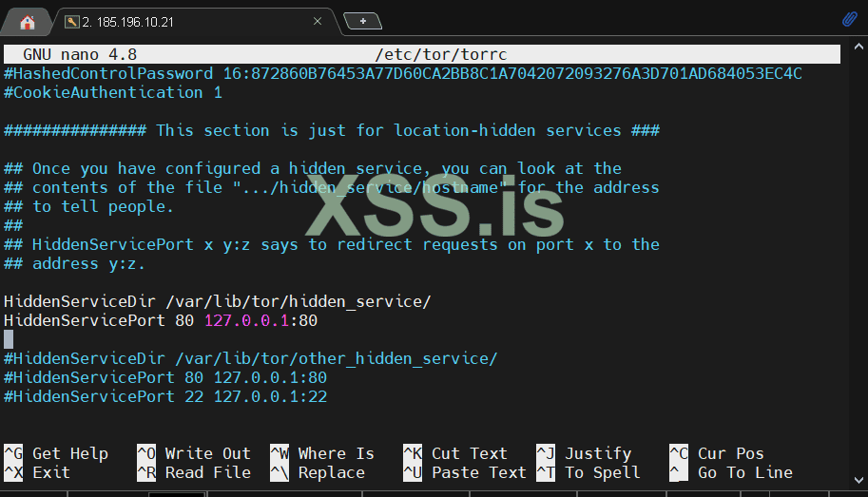Screen dimensions: 868x497
Task: Click the ^\ Replace shortcut
Action: (318, 472)
